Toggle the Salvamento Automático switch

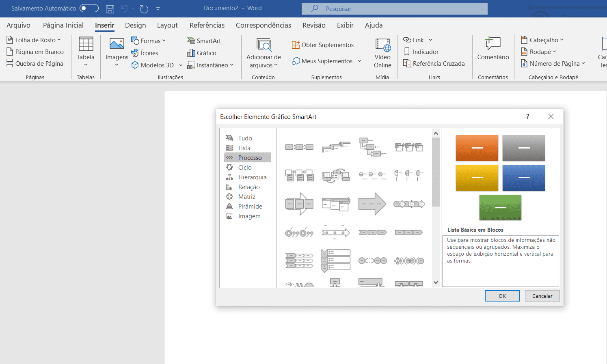(x=89, y=9)
